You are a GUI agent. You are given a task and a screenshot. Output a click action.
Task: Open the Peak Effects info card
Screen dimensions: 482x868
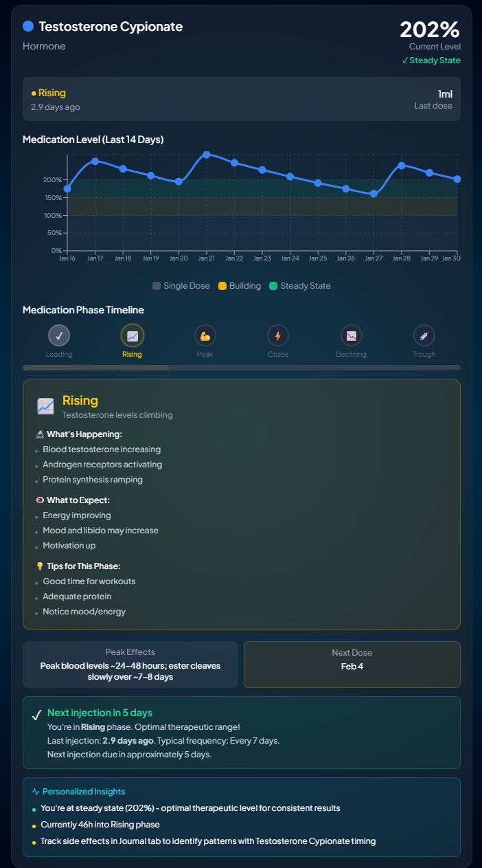(x=130, y=665)
